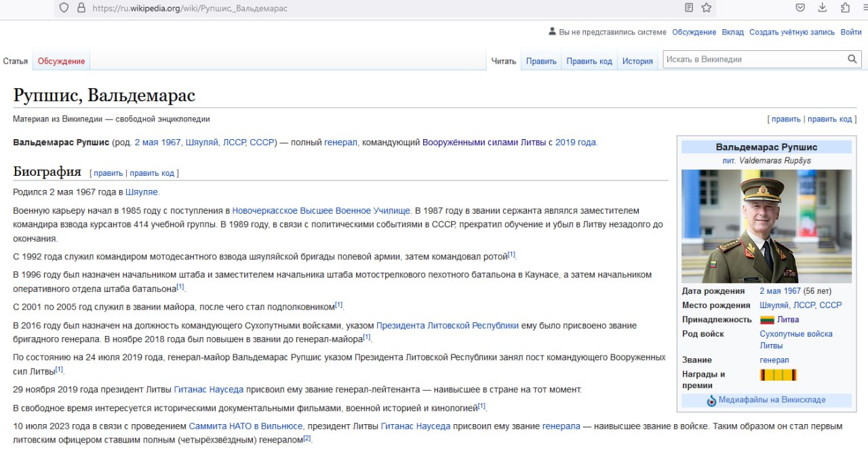The image size is (868, 454).
Task: Click the page title 'Рупшис, Вальдемарас'
Action: (x=104, y=95)
